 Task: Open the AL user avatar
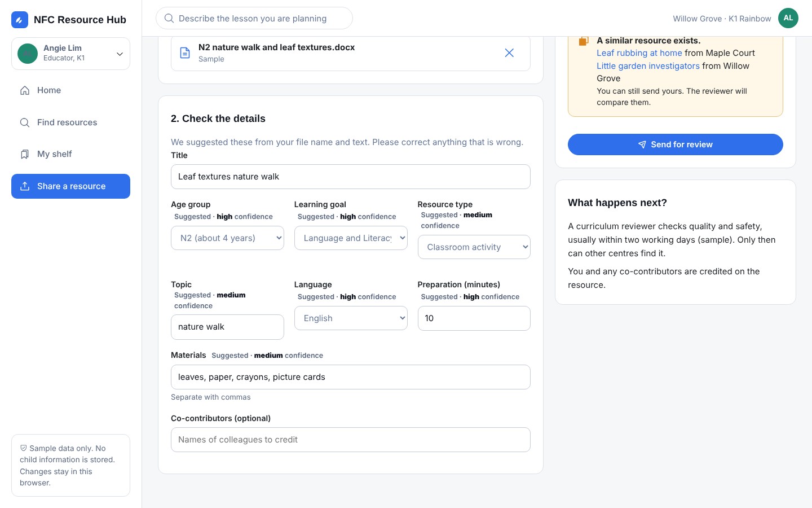788,18
